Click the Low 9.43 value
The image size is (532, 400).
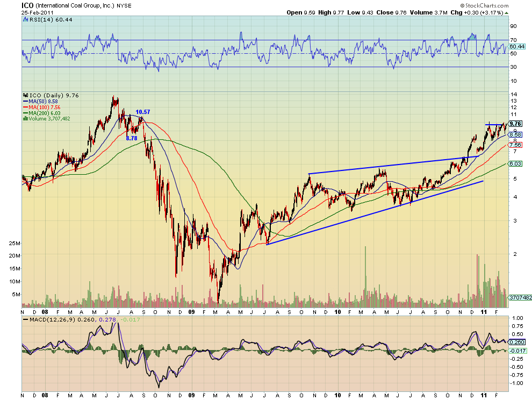pyautogui.click(x=360, y=12)
